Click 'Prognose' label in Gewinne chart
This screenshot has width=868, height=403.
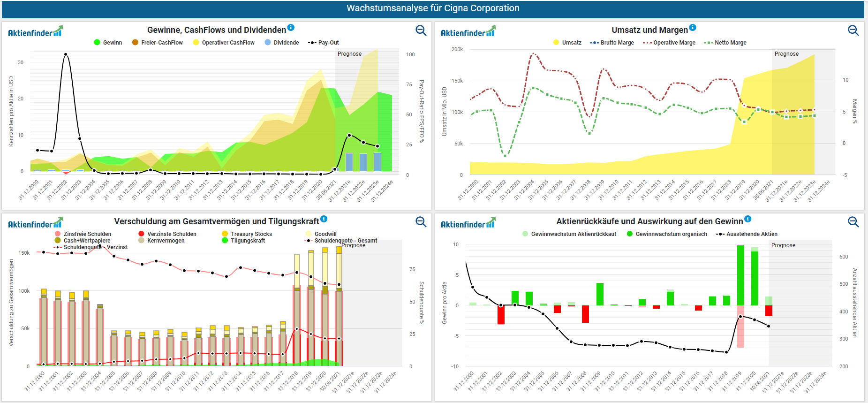pyautogui.click(x=350, y=54)
